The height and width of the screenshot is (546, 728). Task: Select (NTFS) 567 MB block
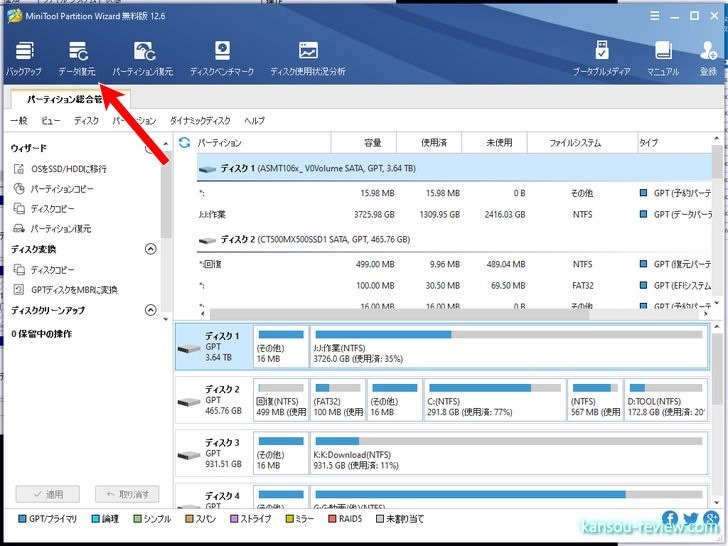595,400
